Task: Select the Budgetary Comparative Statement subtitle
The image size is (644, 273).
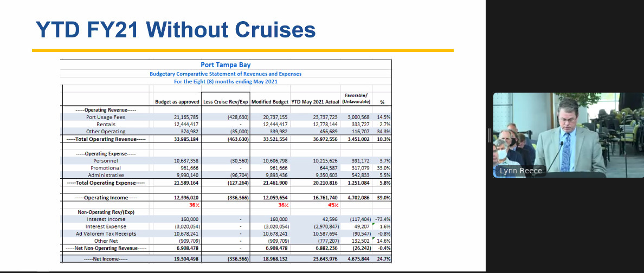Action: pyautogui.click(x=226, y=74)
